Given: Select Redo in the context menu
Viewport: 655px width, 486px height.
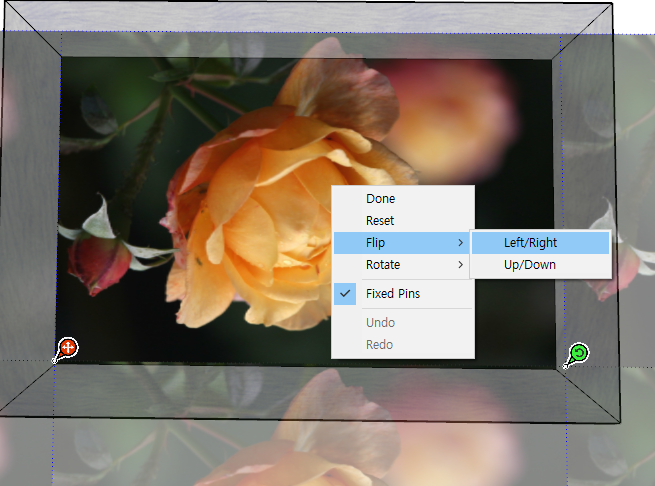Looking at the screenshot, I should click(403, 345).
